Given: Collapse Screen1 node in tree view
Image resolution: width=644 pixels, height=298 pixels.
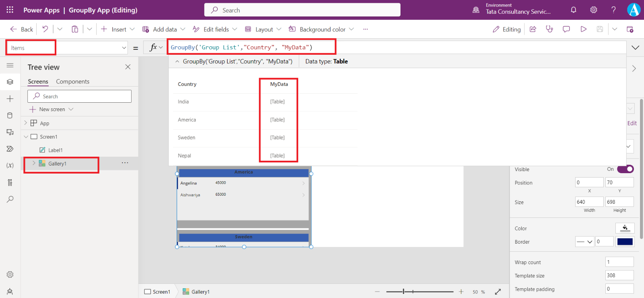Looking at the screenshot, I should 26,137.
